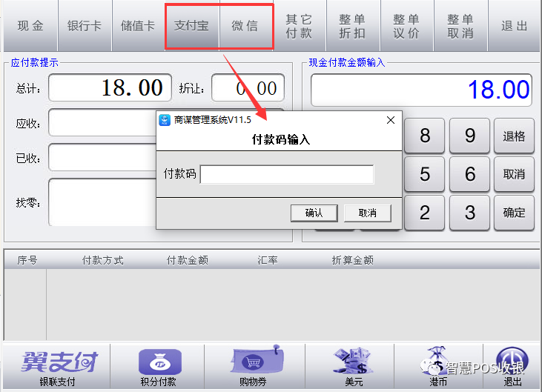
Task: Tap keypad digit 8
Action: [424, 136]
